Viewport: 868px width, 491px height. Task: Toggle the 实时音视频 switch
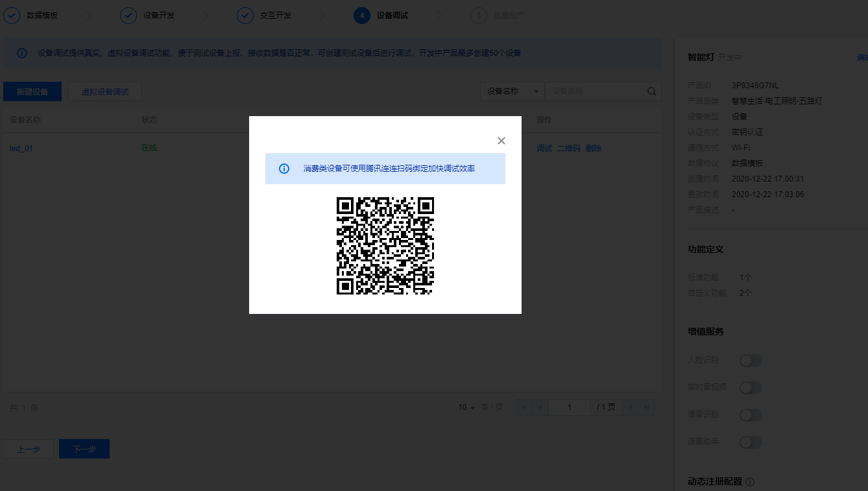[x=751, y=388]
